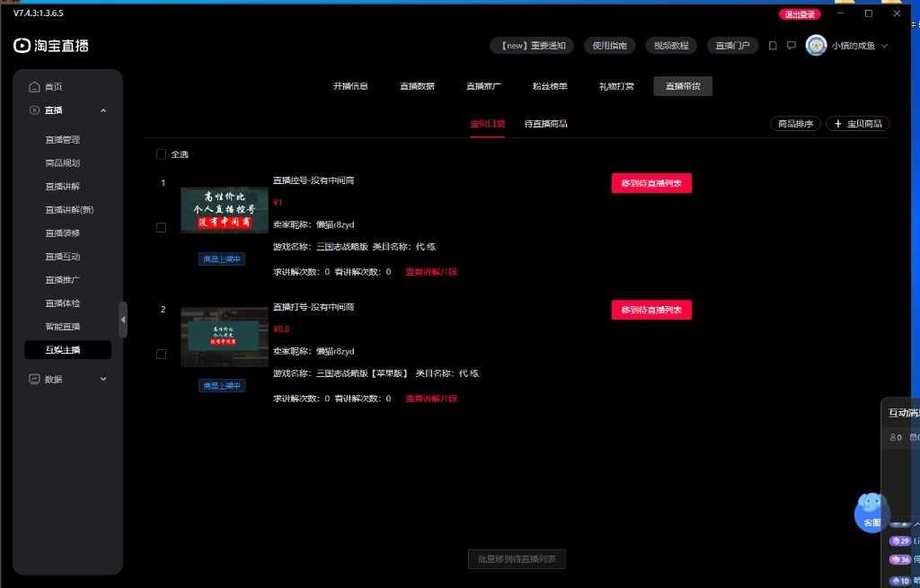The image size is (920, 588).
Task: Click 商品上架中 tag under item 1
Action: point(222,259)
